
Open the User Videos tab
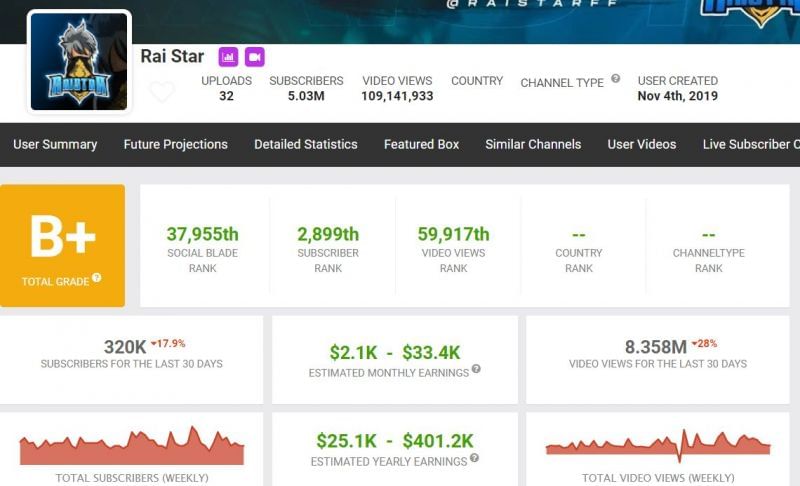[x=641, y=144]
